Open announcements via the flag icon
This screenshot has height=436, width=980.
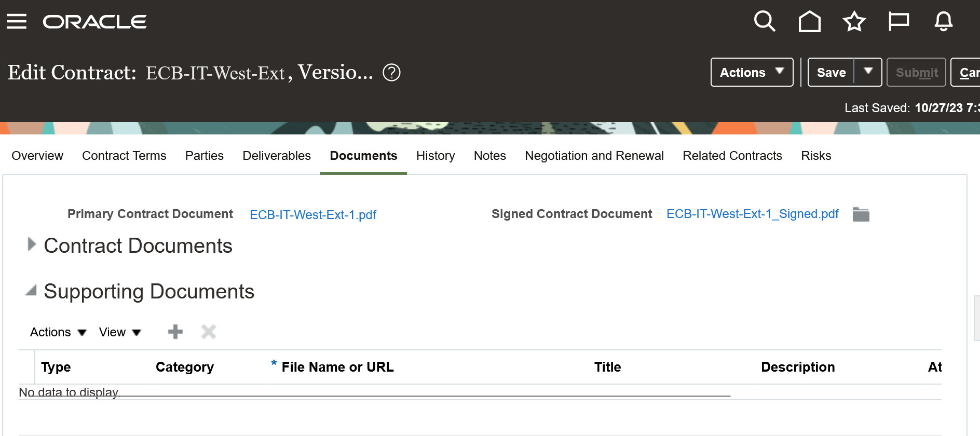(899, 21)
